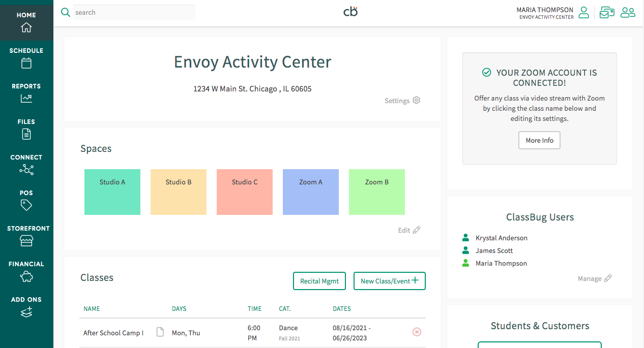Delete the After School Camp I class
The image size is (644, 348).
[417, 332]
